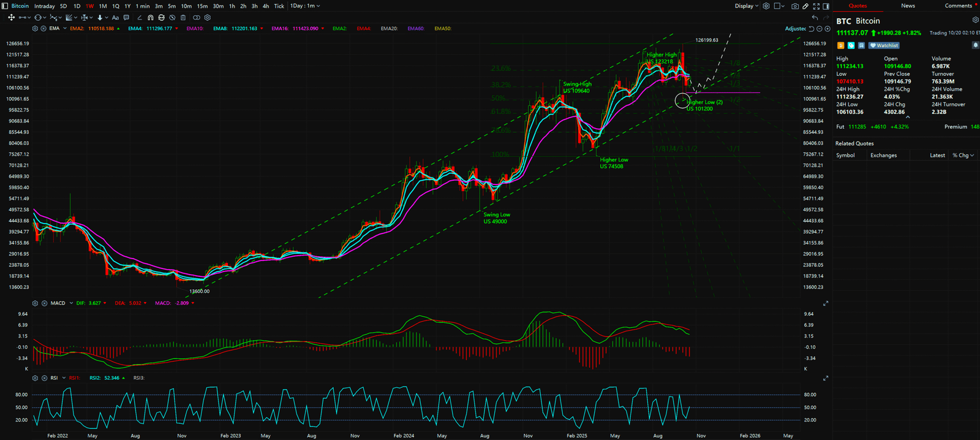Toggle the left sidebar panel

pyautogui.click(x=5, y=6)
